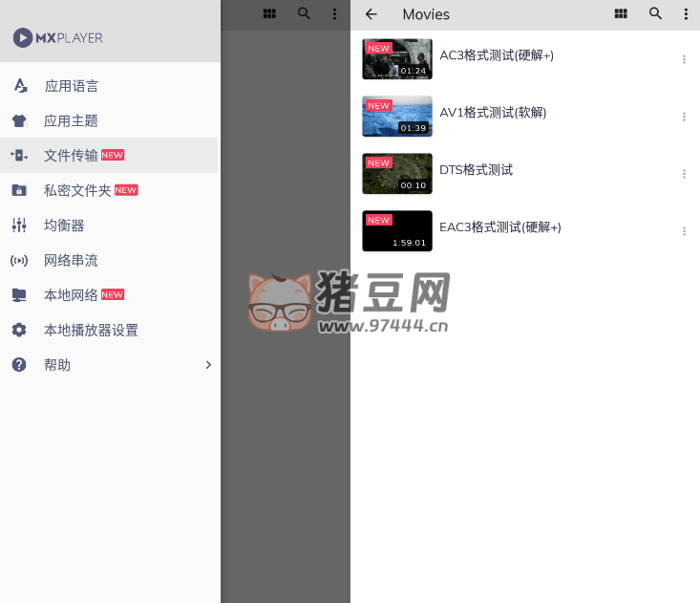Click the network stream icon

point(19,260)
